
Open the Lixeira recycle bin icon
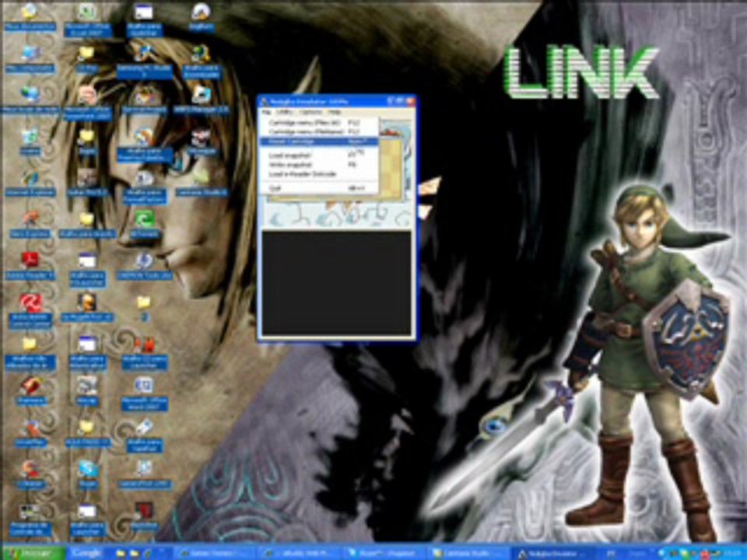(x=30, y=142)
